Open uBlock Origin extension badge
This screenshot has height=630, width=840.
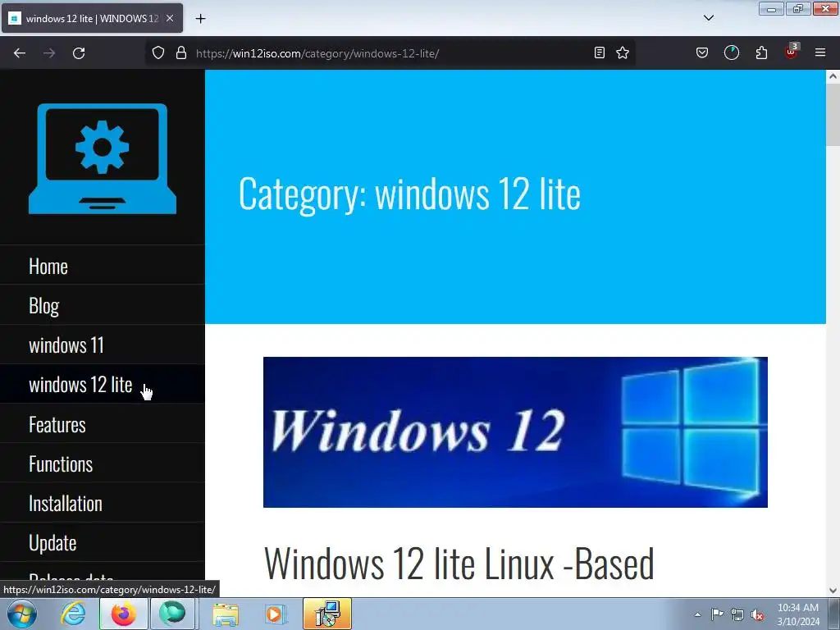point(792,52)
